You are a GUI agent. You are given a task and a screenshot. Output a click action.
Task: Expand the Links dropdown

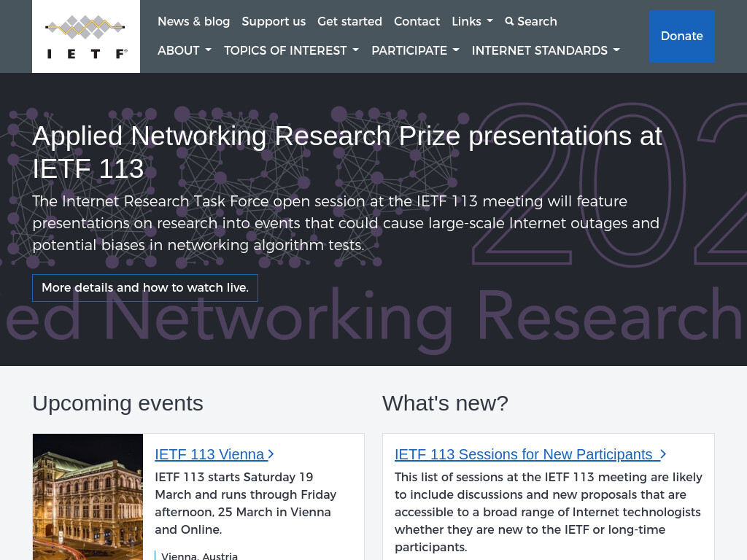[x=472, y=21]
